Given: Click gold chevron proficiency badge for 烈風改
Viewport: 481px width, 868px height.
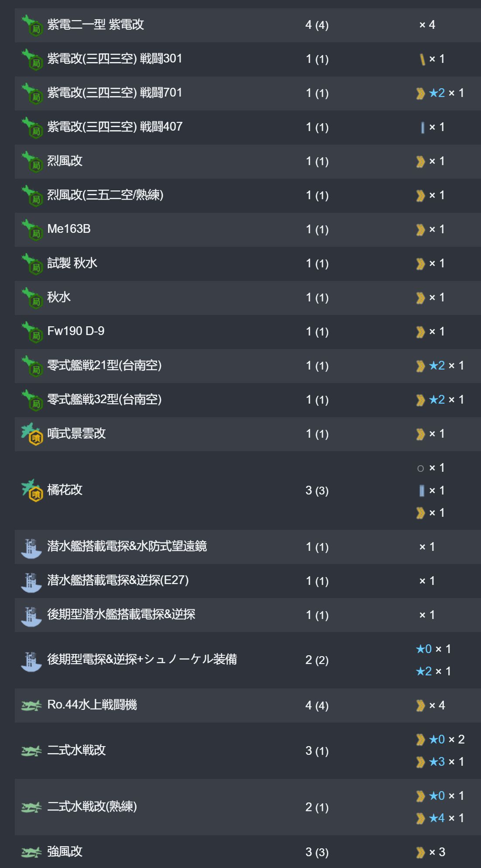Looking at the screenshot, I should pos(420,162).
